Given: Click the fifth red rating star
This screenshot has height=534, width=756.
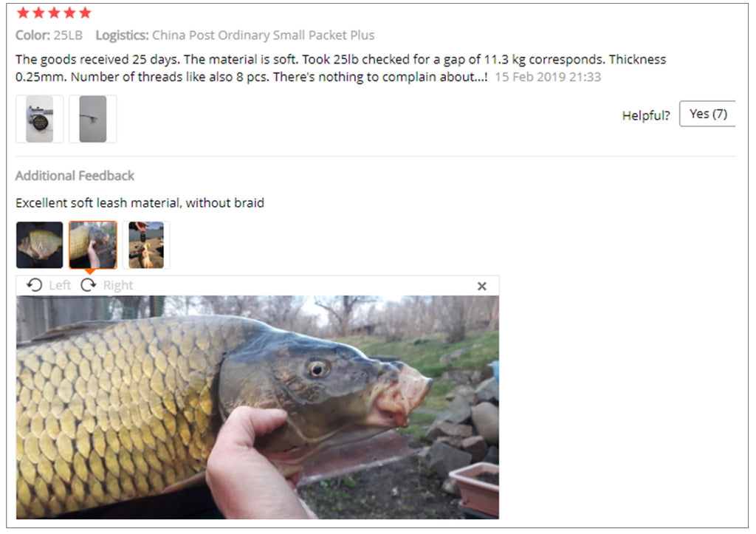Looking at the screenshot, I should tap(86, 13).
